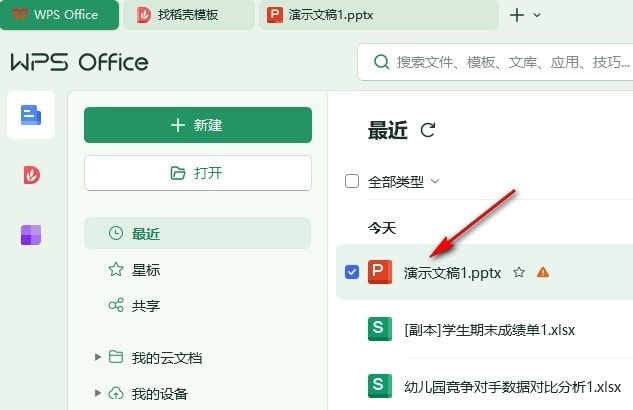The width and height of the screenshot is (633, 410).
Task: Click the cloud icon next to 我的设备
Action: coord(116,393)
